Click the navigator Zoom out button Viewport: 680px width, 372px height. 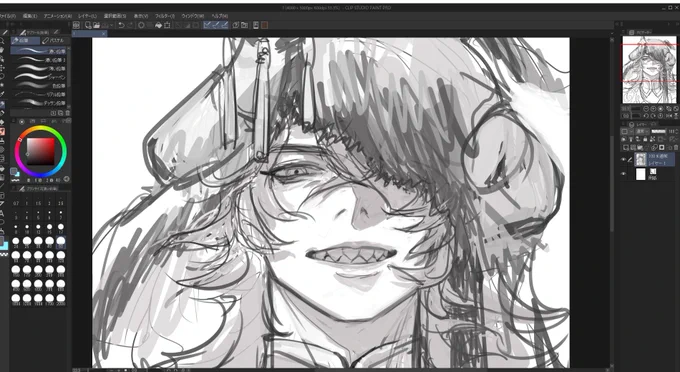coord(646,109)
